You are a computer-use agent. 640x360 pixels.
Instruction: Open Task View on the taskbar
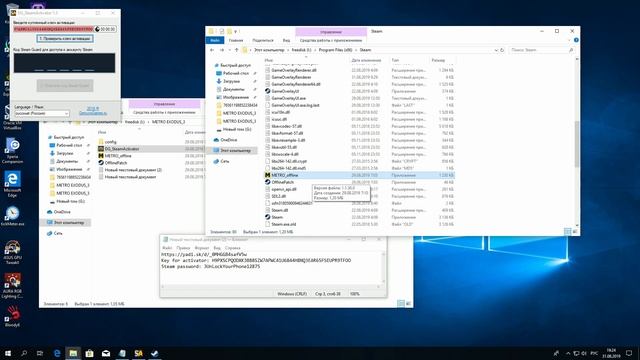point(40,353)
